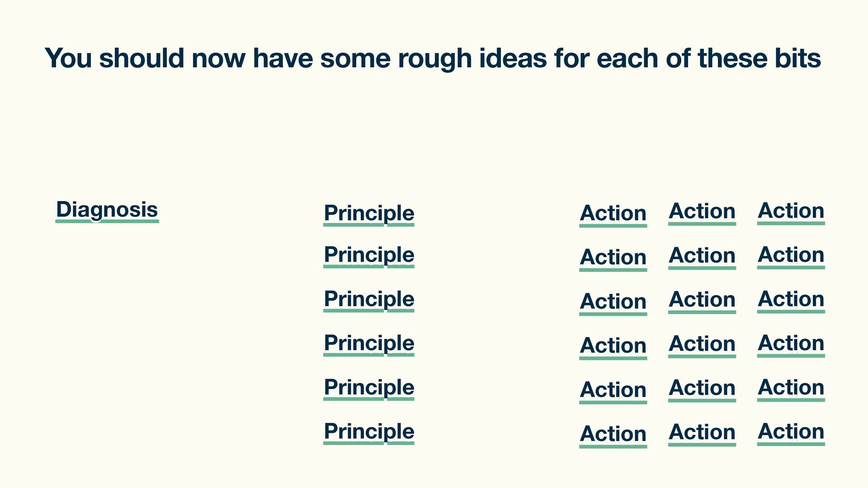Select the leftmost Action in the second row
The height and width of the screenshot is (488, 868).
613,259
